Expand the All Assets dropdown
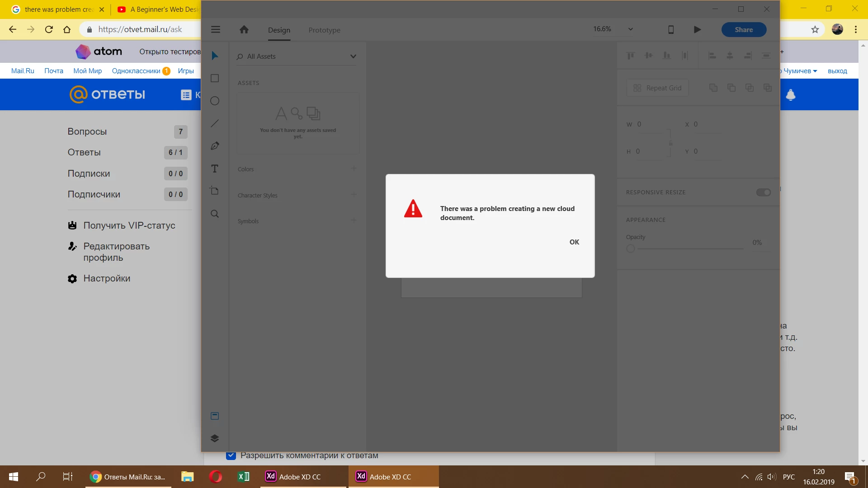Screen dimensions: 868x488 click(x=353, y=56)
